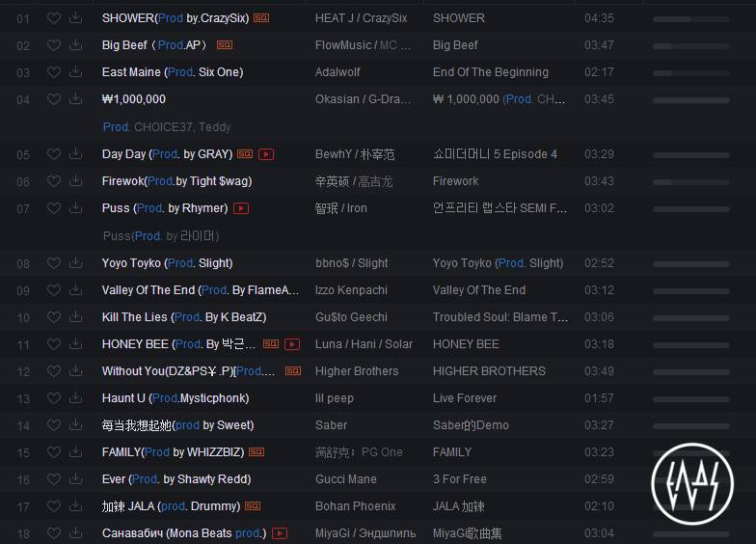Open artist Luna / Hani / Solar
756x544 pixels.
(x=364, y=344)
